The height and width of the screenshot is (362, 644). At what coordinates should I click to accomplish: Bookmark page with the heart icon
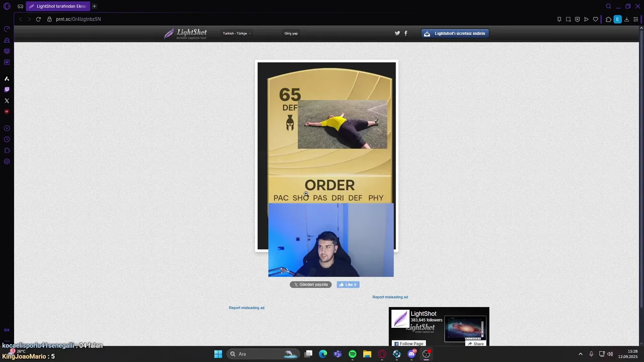[595, 19]
